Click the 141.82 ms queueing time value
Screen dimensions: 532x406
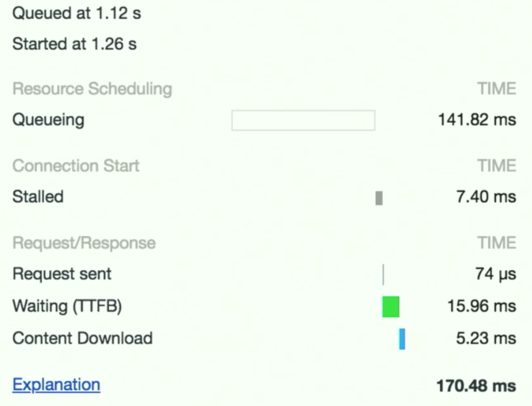pyautogui.click(x=477, y=120)
